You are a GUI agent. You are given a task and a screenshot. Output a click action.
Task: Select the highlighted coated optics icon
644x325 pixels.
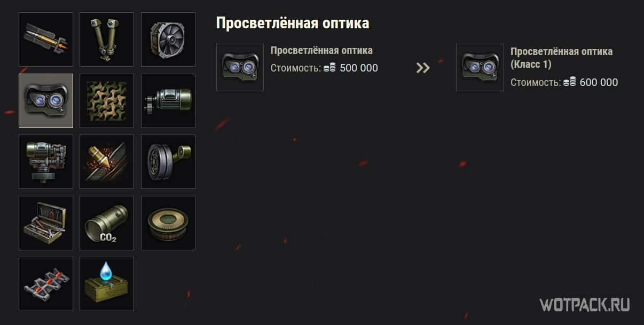[x=46, y=101]
